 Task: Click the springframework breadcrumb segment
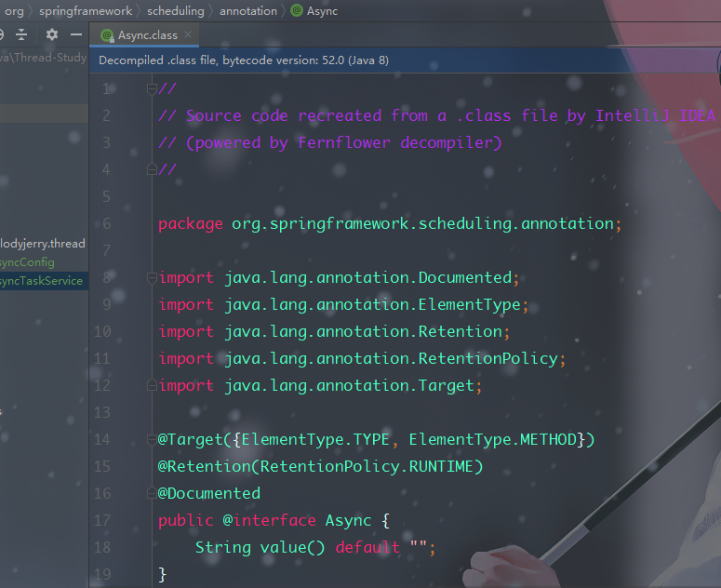point(86,11)
